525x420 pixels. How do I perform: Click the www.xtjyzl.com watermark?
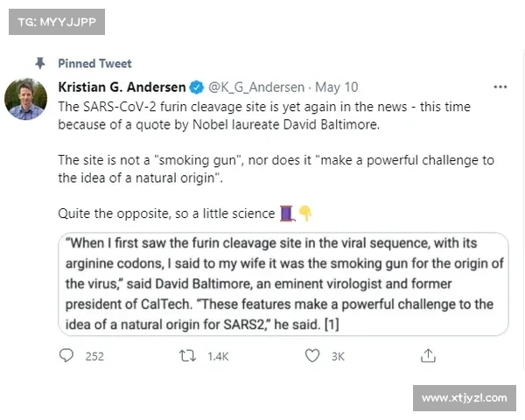tap(464, 398)
